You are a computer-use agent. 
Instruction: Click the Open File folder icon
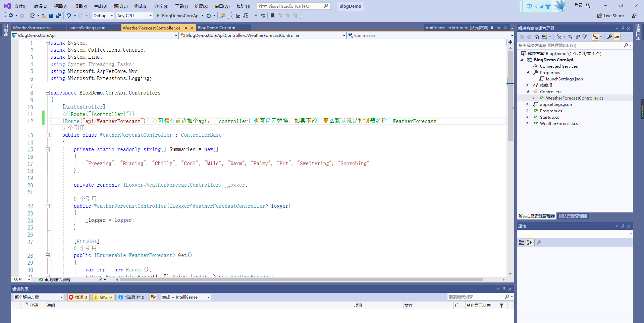point(44,16)
